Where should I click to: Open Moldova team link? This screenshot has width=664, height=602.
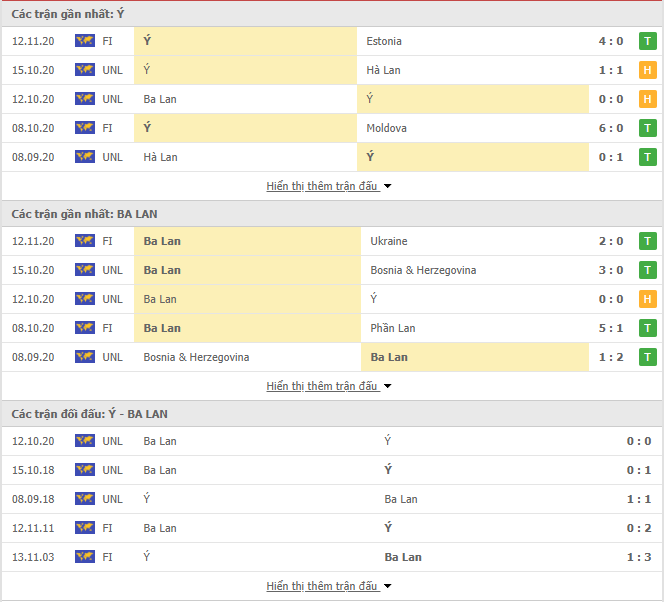click(x=386, y=128)
